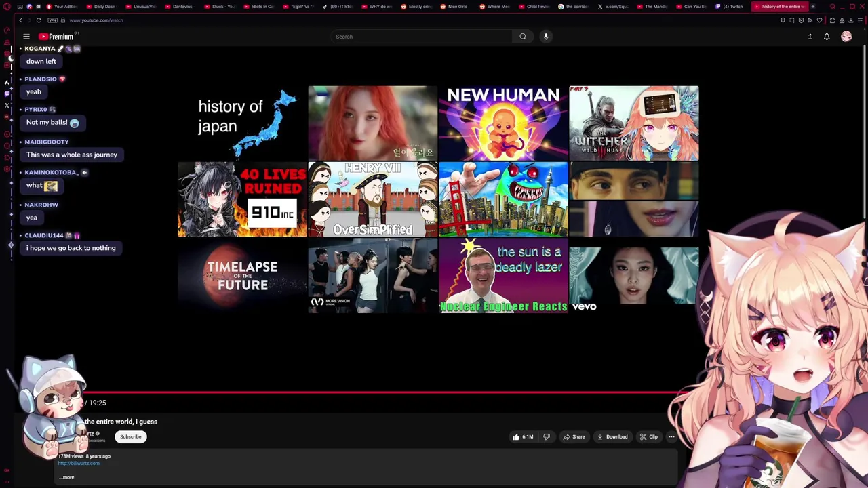Open the More Vision dance video thumbnail
The image size is (868, 488).
coord(373,277)
